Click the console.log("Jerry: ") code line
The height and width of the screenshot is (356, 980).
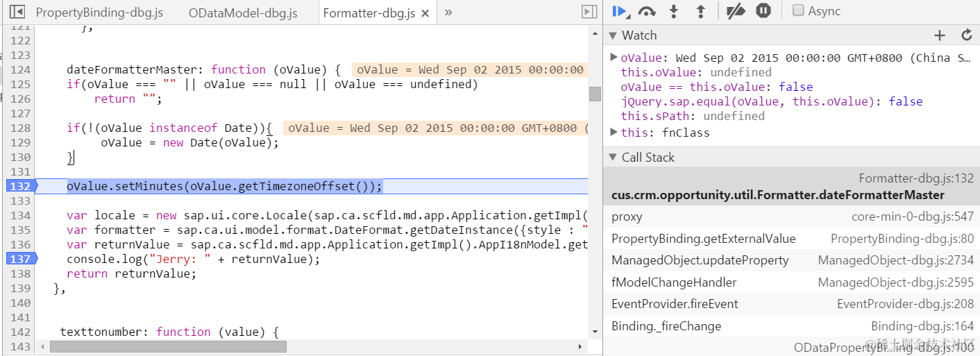[194, 259]
